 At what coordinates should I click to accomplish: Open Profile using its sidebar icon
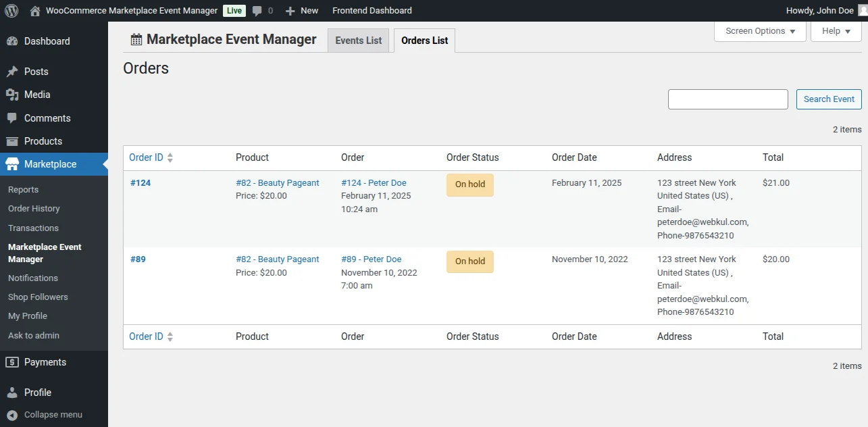tap(14, 392)
